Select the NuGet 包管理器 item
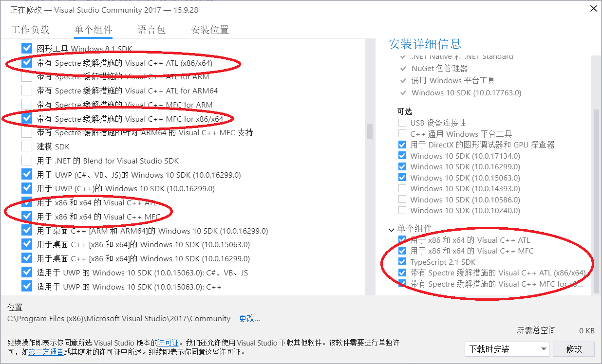 point(439,68)
